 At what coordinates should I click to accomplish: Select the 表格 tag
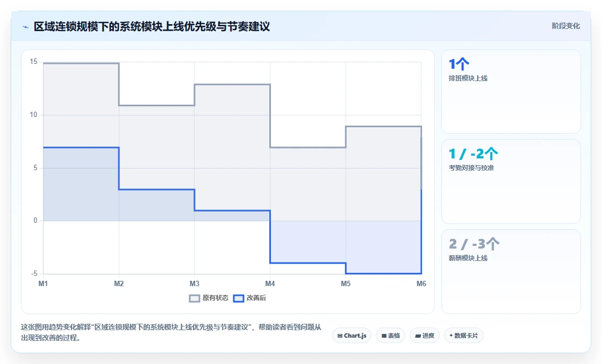tap(390, 336)
